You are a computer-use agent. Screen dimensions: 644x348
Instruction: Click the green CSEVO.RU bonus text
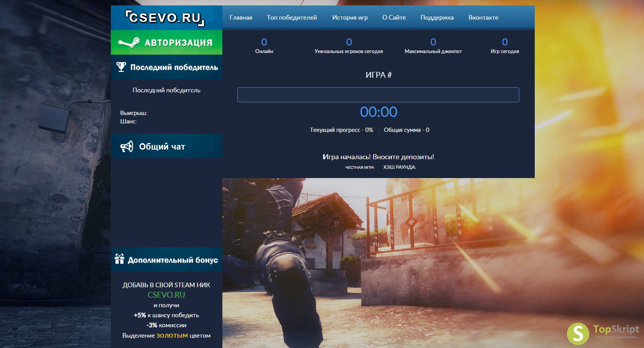coord(166,295)
